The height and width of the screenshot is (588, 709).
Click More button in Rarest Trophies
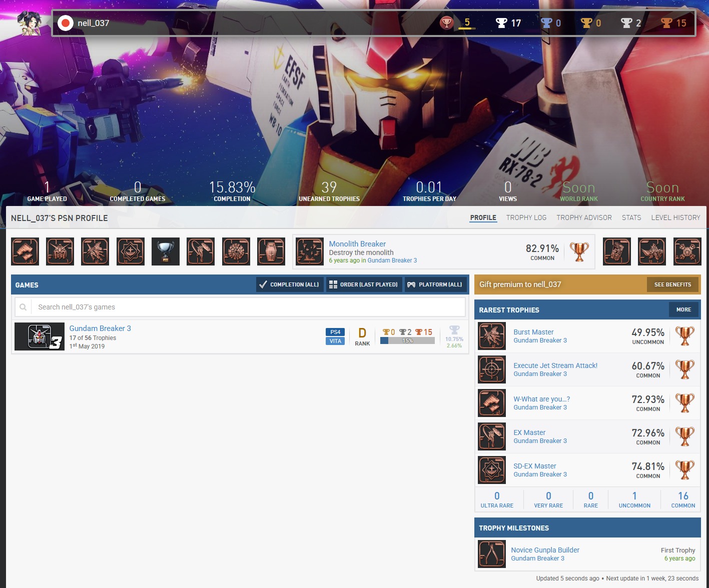(x=684, y=309)
